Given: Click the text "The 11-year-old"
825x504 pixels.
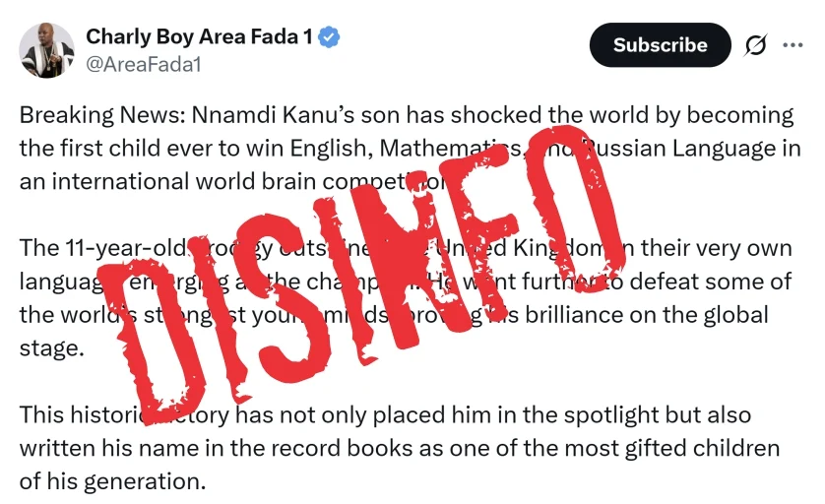Looking at the screenshot, I should pyautogui.click(x=100, y=248).
